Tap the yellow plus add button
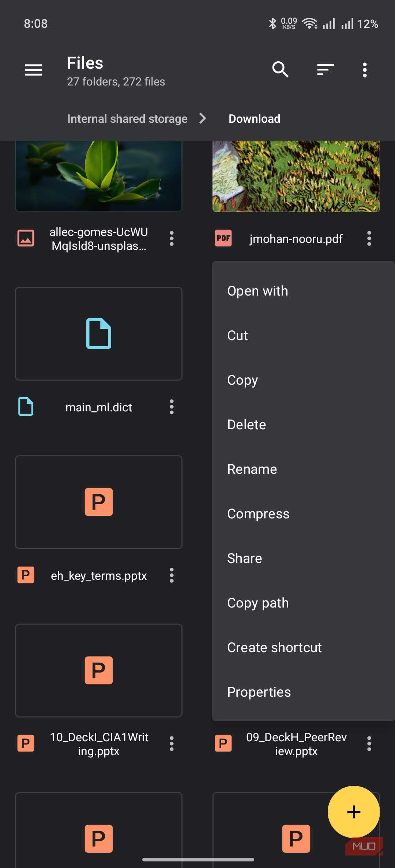The image size is (395, 868). pos(354,812)
